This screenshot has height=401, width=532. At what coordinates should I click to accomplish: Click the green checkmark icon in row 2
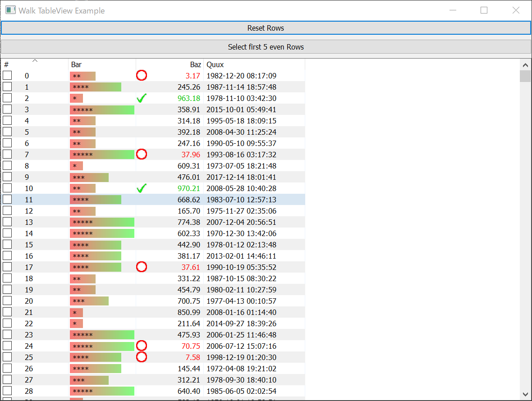[142, 98]
